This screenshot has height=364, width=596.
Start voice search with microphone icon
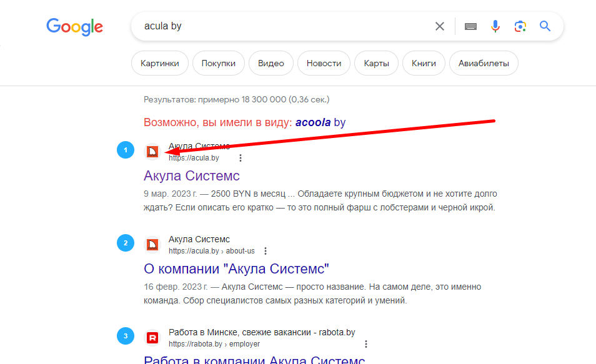click(x=495, y=26)
